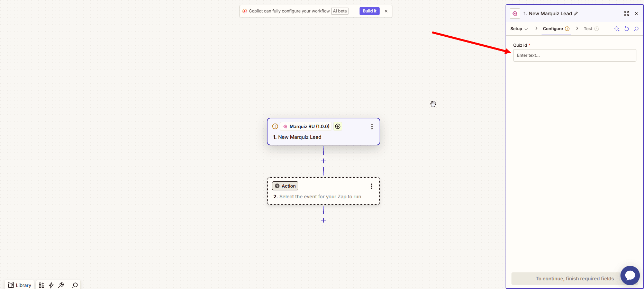Click the refresh fields circular arrow icon
The image size is (644, 289).
point(626,29)
